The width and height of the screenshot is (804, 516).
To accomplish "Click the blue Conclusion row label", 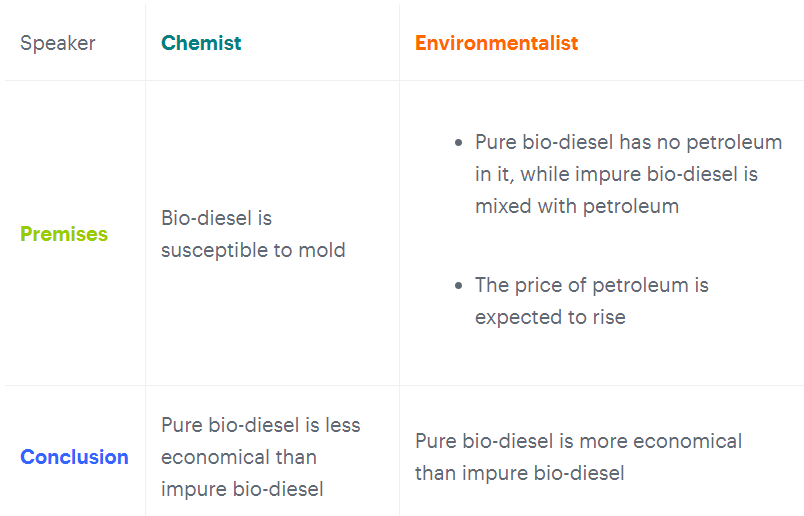I will 74,457.
